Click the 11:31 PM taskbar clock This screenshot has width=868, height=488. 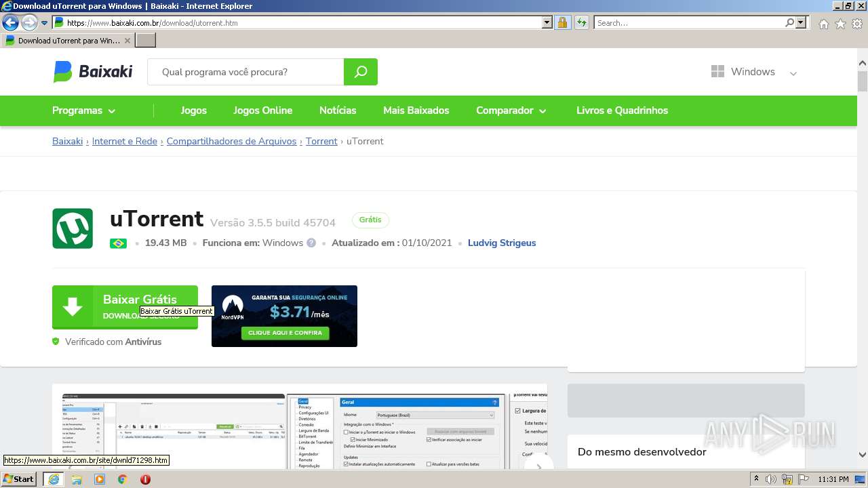833,479
